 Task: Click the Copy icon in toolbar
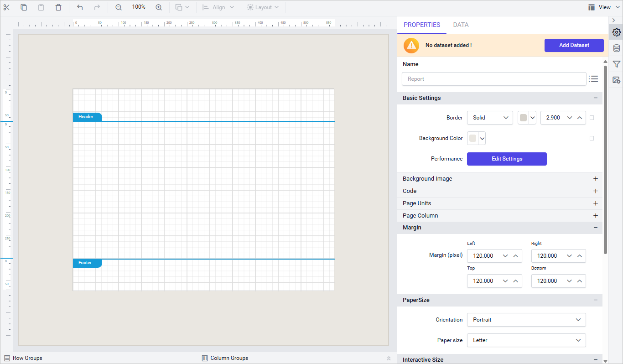pyautogui.click(x=24, y=7)
